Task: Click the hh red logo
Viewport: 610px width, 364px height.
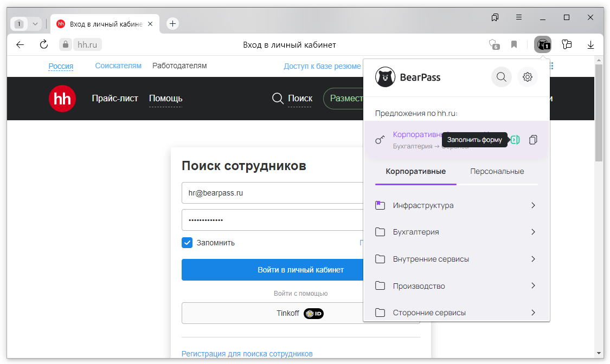Action: (62, 99)
